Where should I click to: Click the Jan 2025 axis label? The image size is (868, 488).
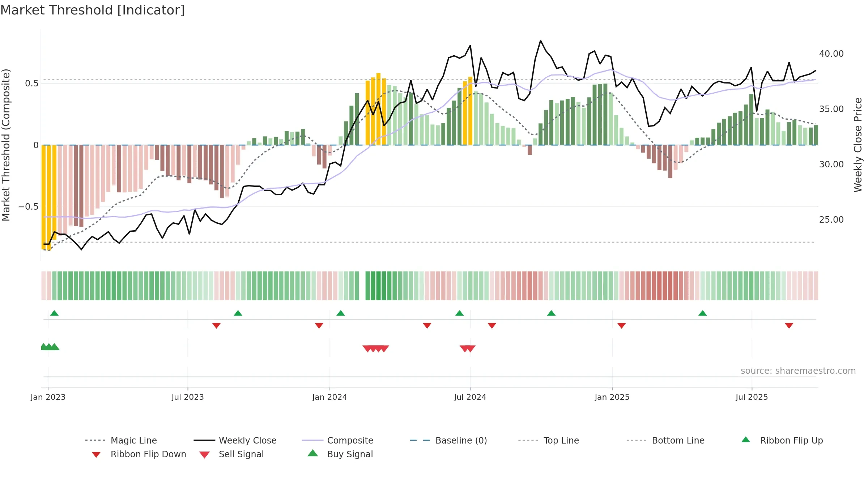click(x=612, y=397)
